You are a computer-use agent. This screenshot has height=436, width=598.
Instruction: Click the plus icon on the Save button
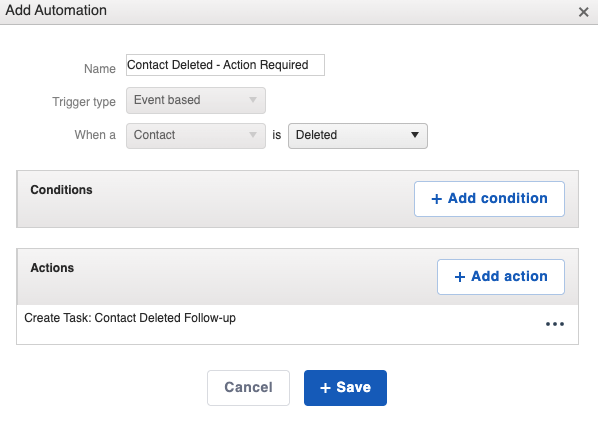(x=325, y=388)
